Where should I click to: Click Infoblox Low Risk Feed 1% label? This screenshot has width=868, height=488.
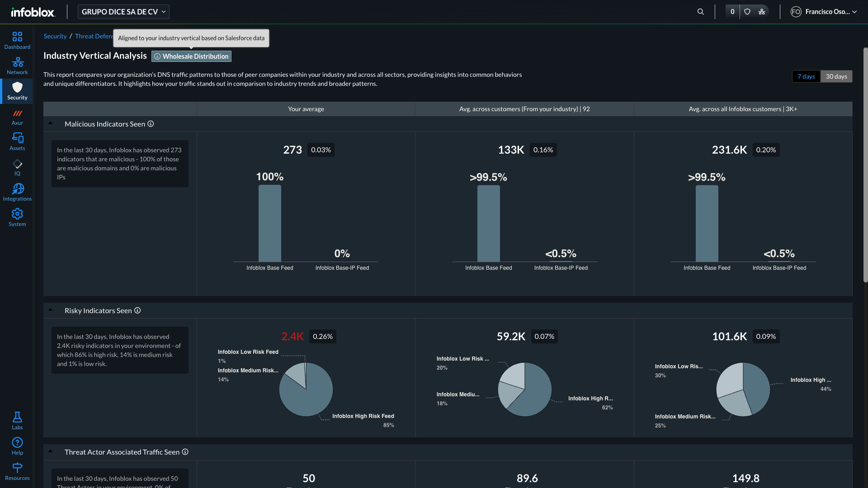coord(248,356)
